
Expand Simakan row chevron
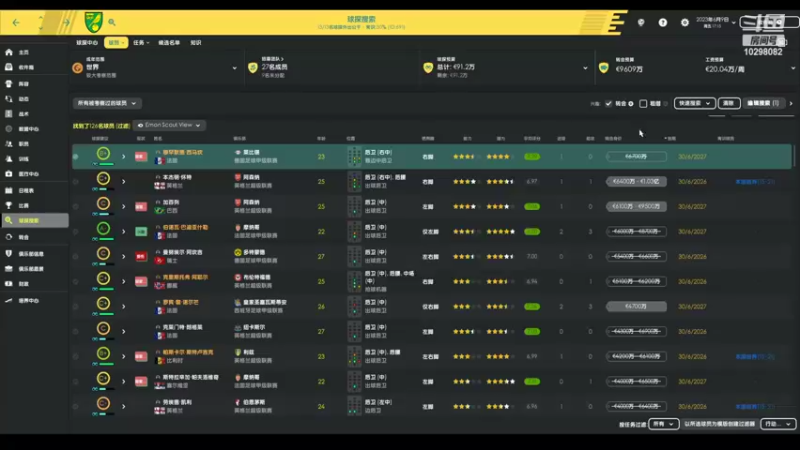(123, 157)
